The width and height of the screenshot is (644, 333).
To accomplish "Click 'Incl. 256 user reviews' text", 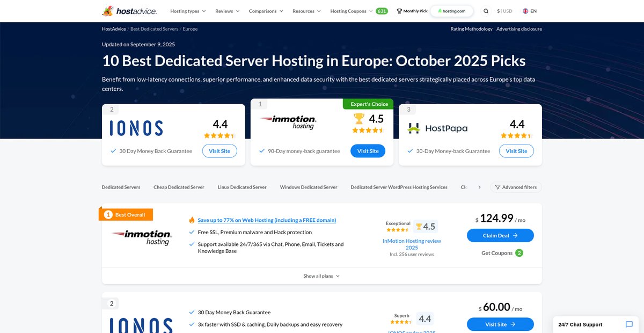I will (x=412, y=254).
